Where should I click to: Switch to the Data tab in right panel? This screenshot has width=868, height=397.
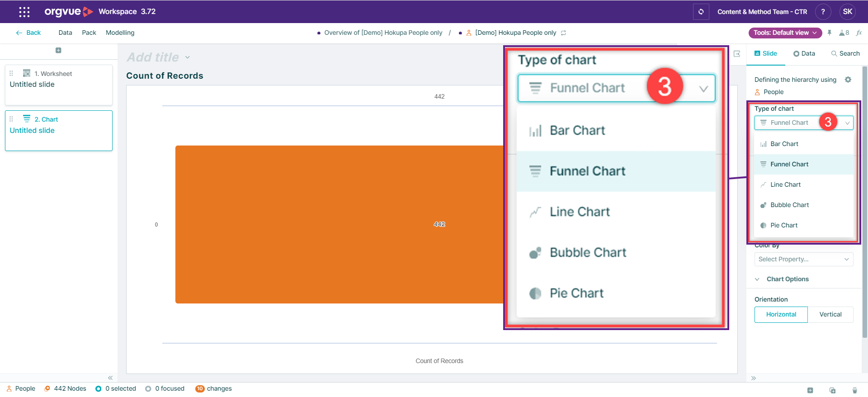click(804, 53)
